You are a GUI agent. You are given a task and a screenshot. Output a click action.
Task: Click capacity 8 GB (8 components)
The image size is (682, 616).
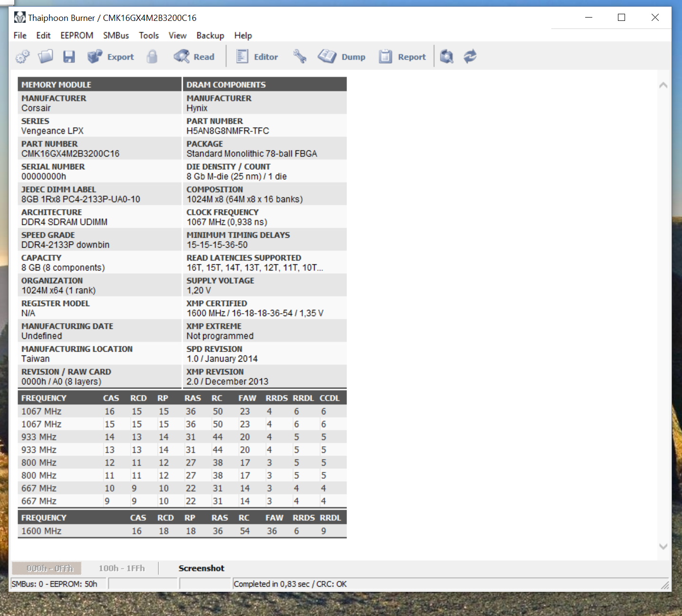coord(63,268)
